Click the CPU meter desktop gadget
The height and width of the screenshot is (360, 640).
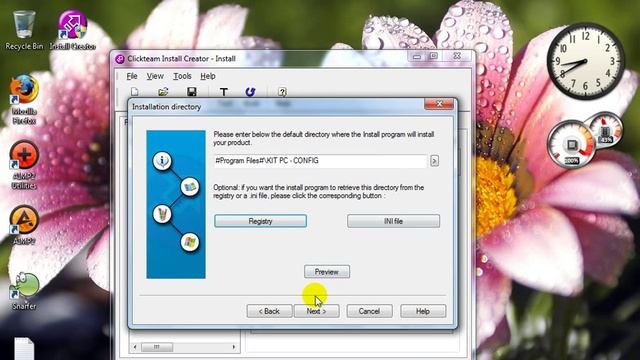[572, 144]
